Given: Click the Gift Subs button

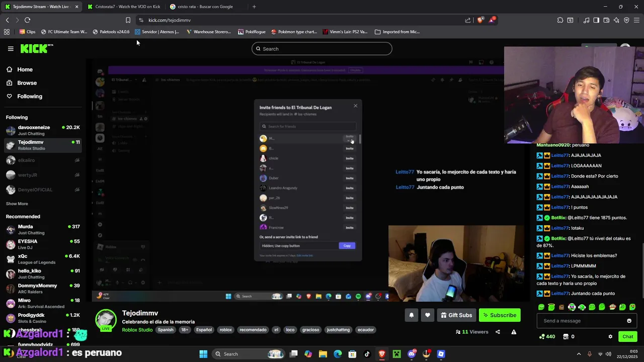Looking at the screenshot, I should [456, 315].
